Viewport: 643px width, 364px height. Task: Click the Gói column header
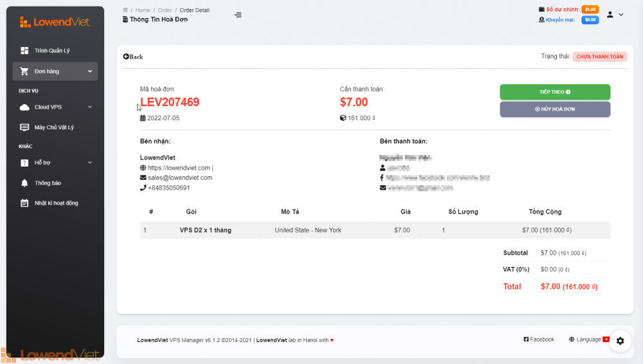click(191, 212)
